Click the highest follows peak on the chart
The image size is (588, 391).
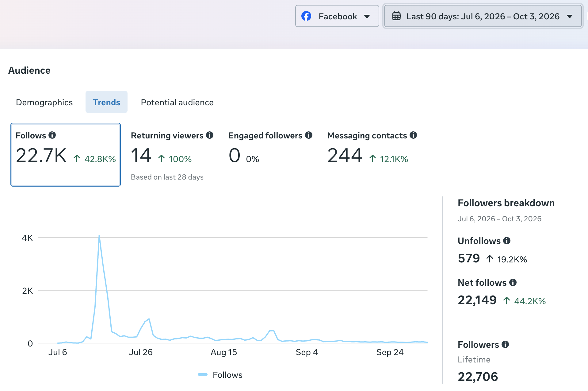(x=99, y=236)
